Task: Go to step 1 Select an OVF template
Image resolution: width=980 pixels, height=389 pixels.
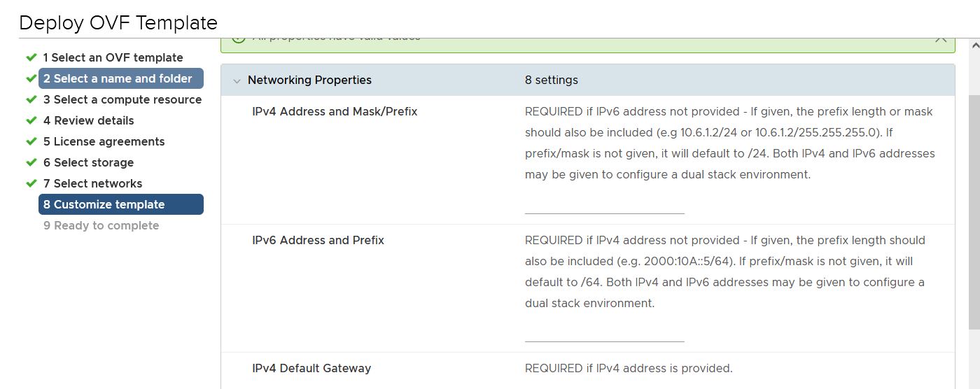Action: coord(113,57)
